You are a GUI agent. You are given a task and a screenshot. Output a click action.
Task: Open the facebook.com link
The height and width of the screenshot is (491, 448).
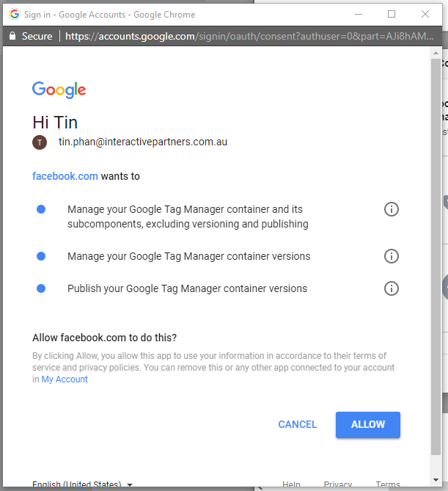tap(65, 176)
